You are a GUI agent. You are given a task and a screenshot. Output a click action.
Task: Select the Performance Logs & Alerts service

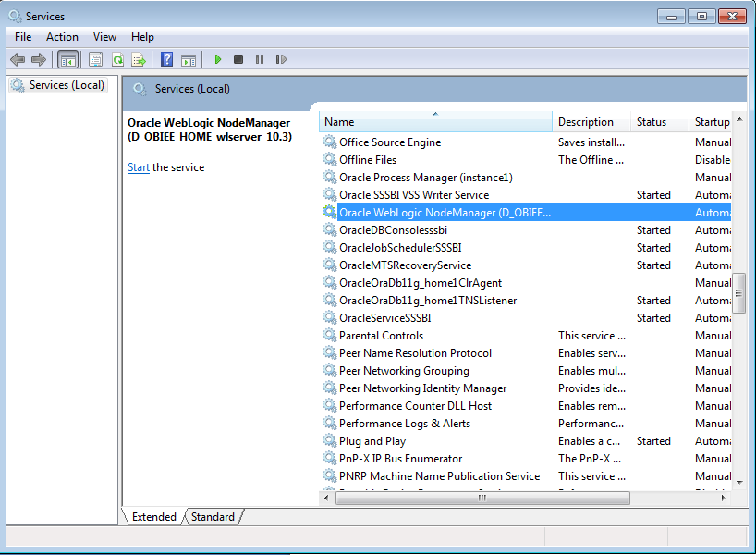point(405,424)
